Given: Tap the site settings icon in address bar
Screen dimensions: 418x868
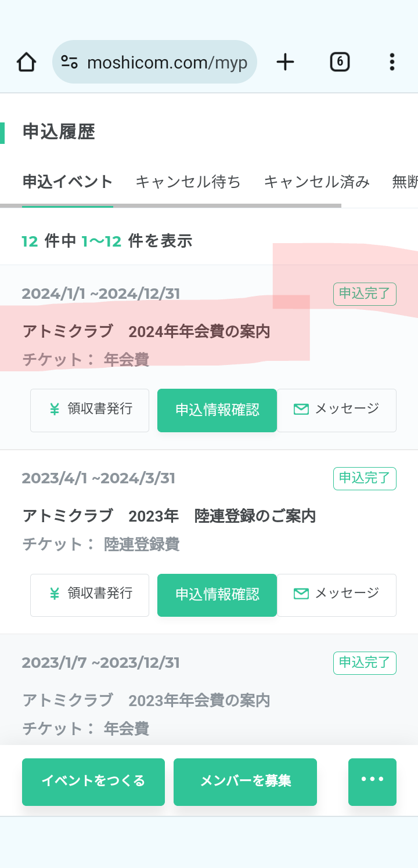Looking at the screenshot, I should click(x=70, y=62).
